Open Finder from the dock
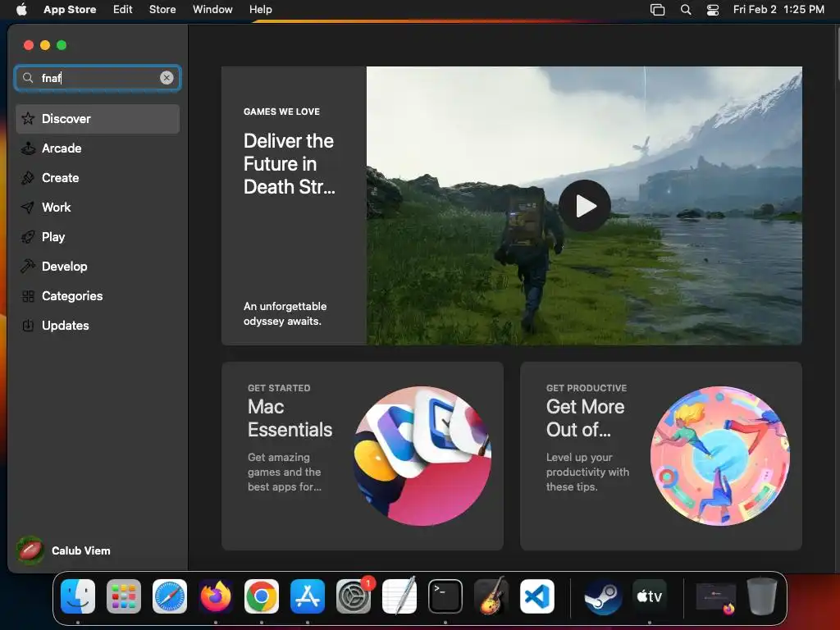The image size is (840, 630). point(78,596)
